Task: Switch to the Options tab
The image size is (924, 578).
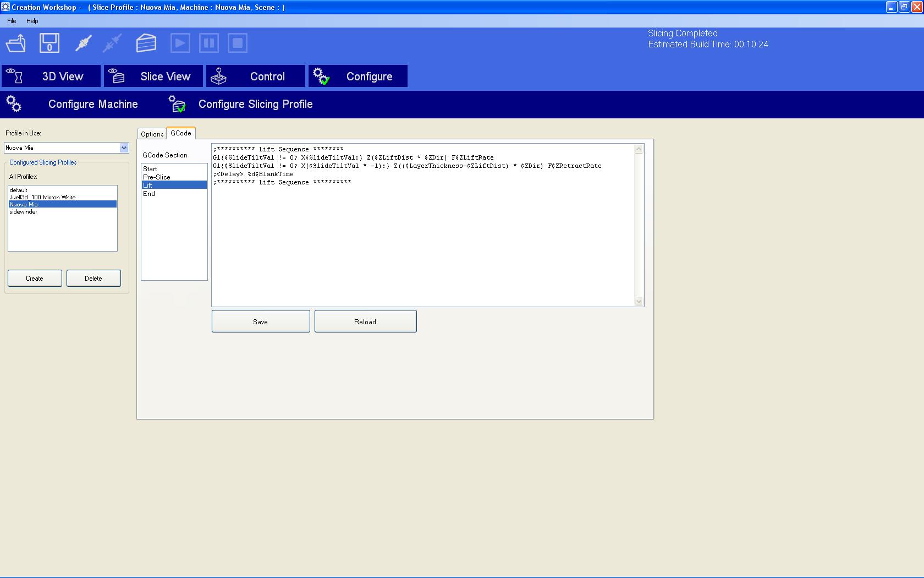Action: coord(152,134)
